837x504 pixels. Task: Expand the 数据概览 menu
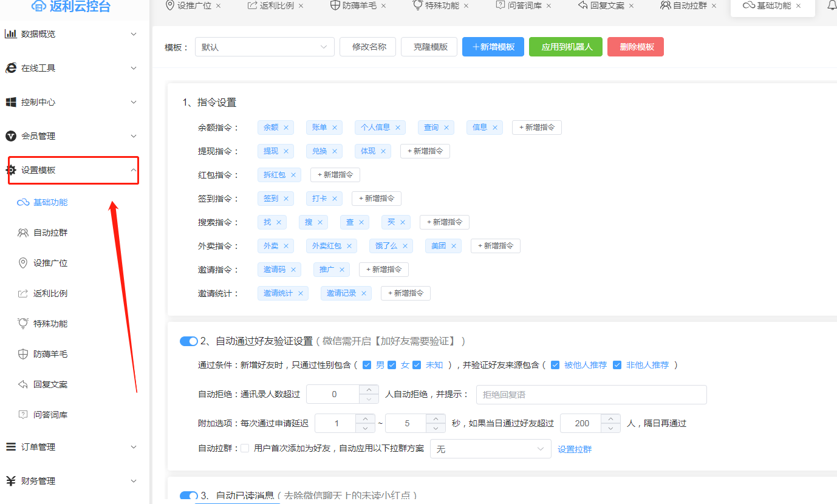point(134,34)
